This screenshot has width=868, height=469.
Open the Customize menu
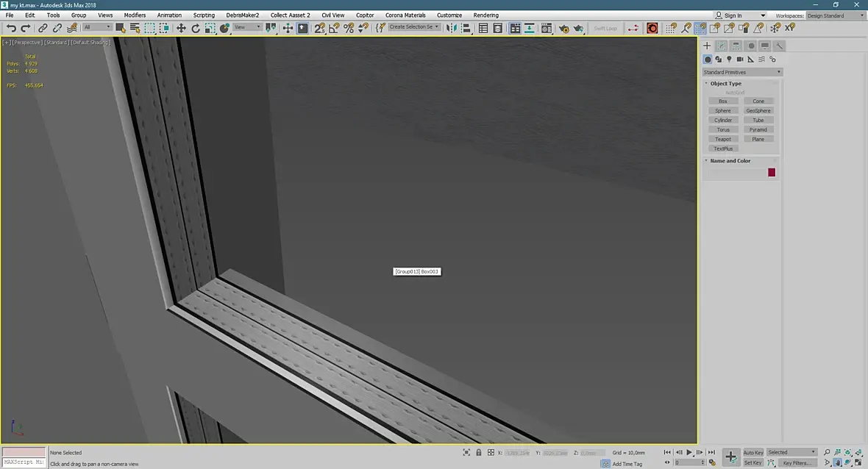tap(449, 15)
